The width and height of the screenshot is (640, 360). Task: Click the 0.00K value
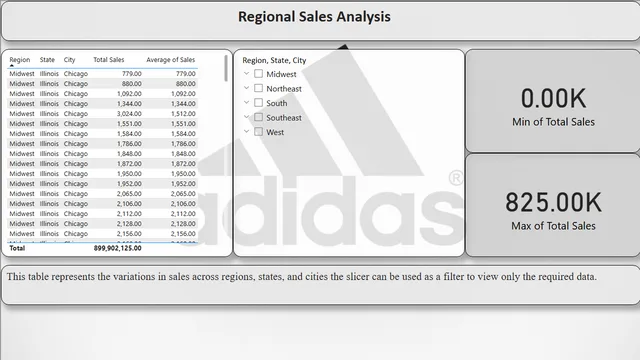coord(553,98)
